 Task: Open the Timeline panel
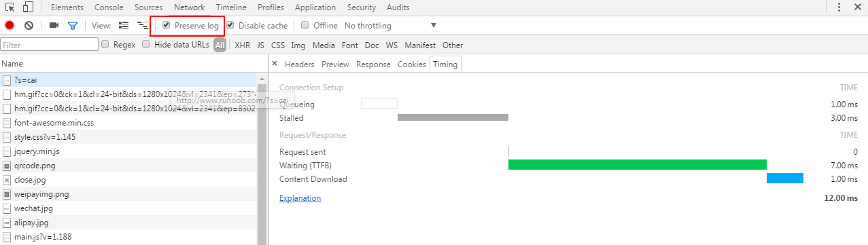(231, 7)
